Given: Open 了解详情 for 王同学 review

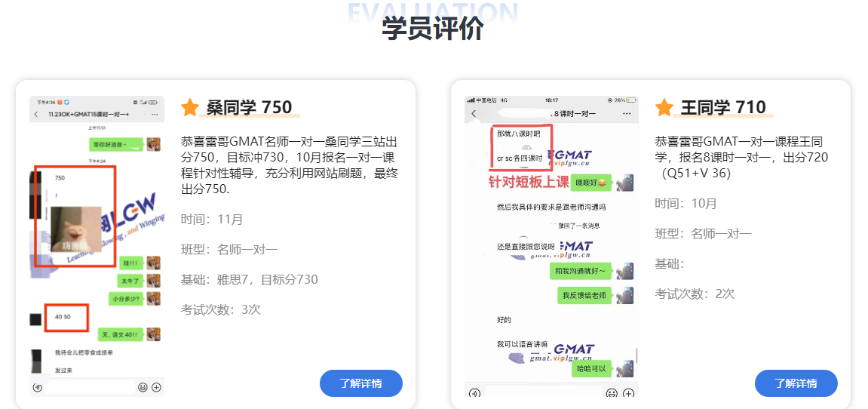Looking at the screenshot, I should 796,383.
